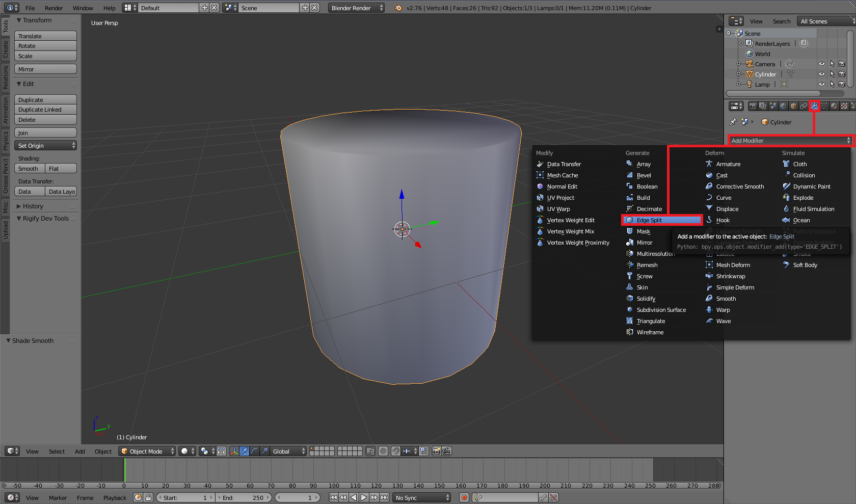
Task: Open the All Scenes outliner filter
Action: coord(826,21)
